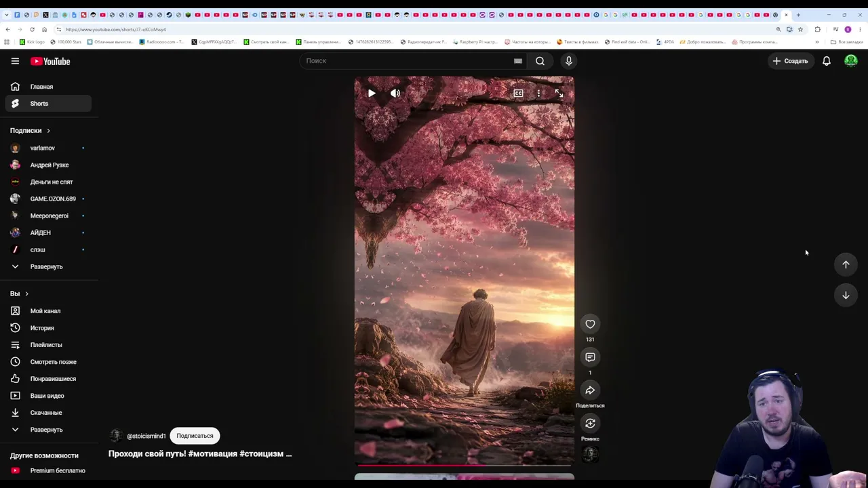Expand the Вы section chevron
868x488 pixels.
coord(26,293)
